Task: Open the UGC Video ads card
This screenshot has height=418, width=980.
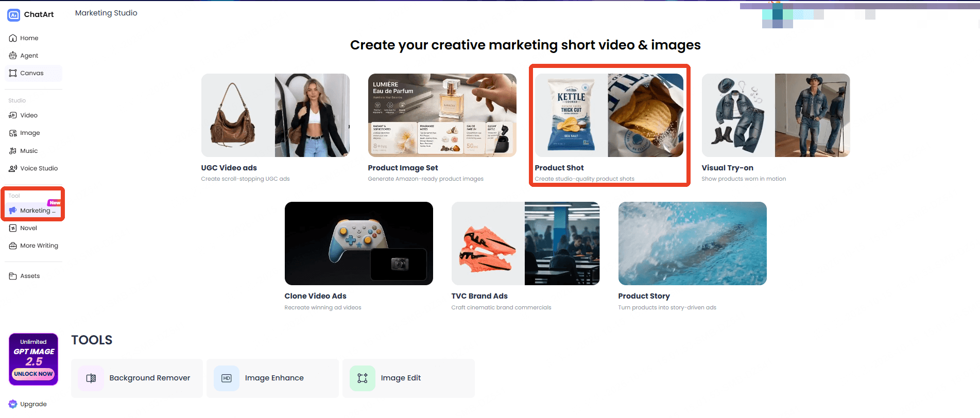Action: tap(276, 128)
